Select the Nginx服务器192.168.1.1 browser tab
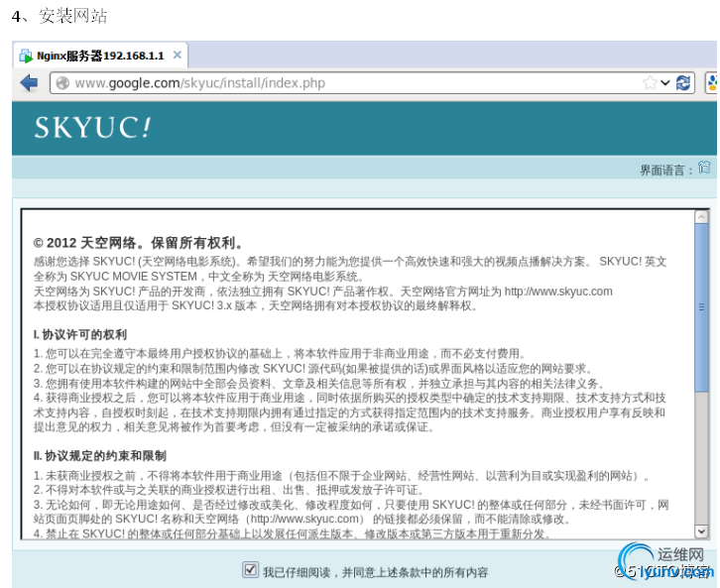 [x=100, y=56]
